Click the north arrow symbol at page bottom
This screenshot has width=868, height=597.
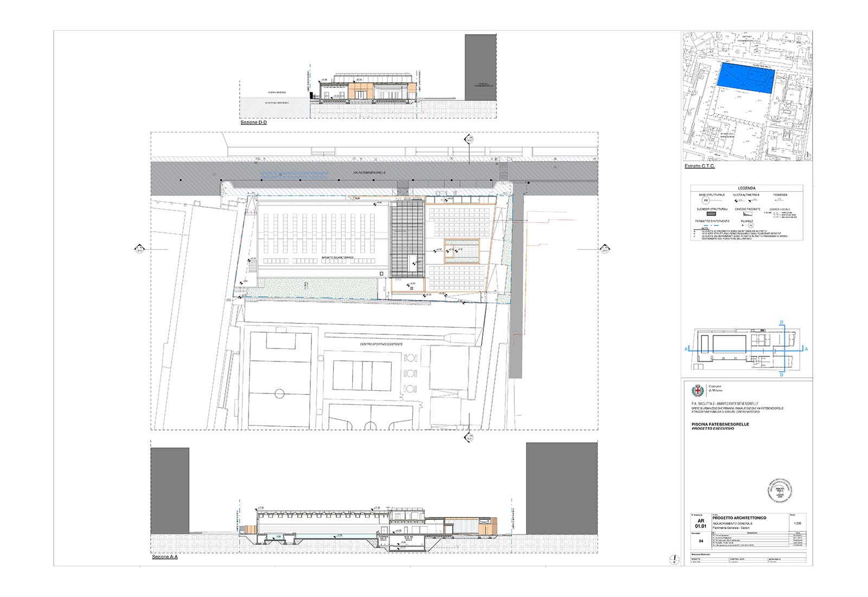(x=674, y=560)
